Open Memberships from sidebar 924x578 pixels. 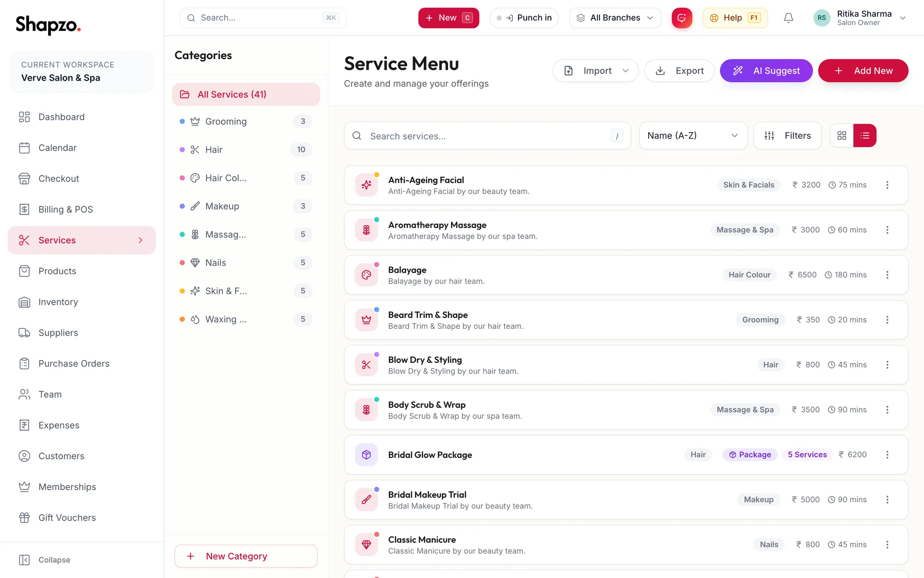click(82, 487)
